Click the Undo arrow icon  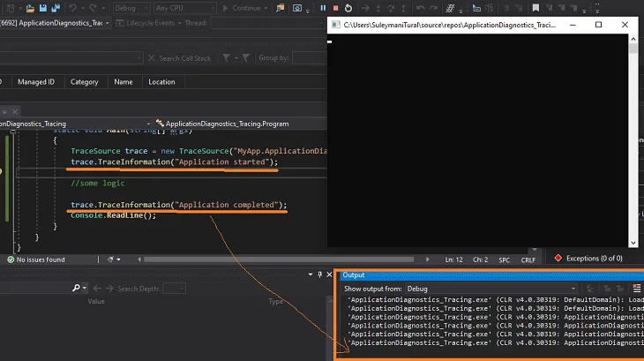pos(72,8)
